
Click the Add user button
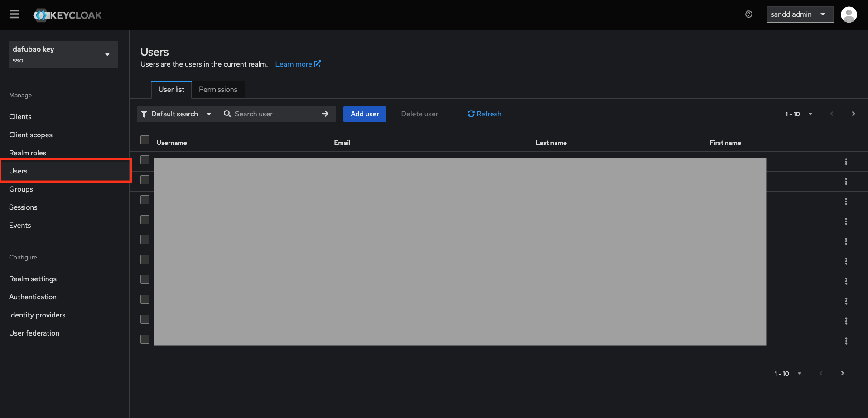[x=365, y=114]
